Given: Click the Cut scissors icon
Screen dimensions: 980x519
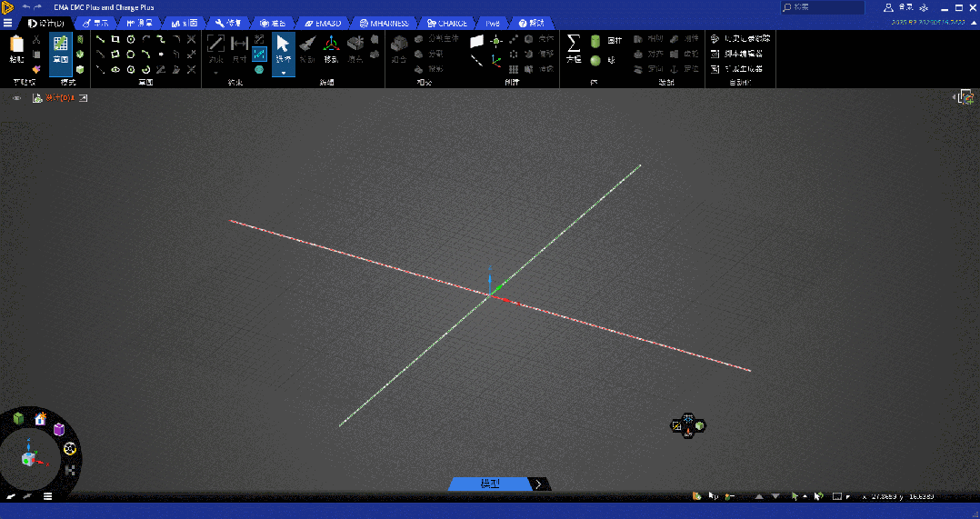Looking at the screenshot, I should [36, 40].
